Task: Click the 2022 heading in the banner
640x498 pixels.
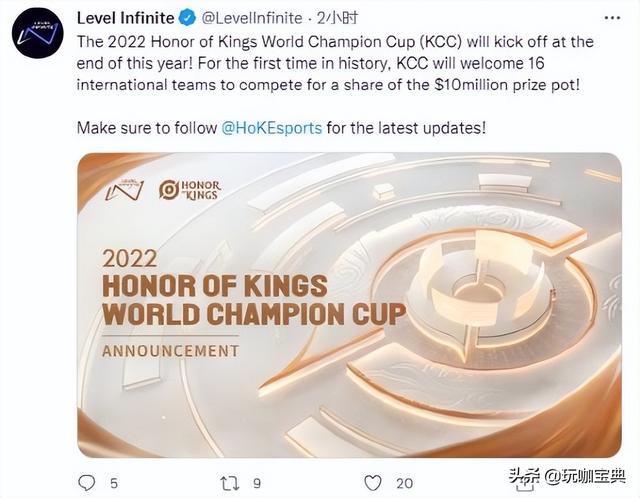Action: [130, 258]
